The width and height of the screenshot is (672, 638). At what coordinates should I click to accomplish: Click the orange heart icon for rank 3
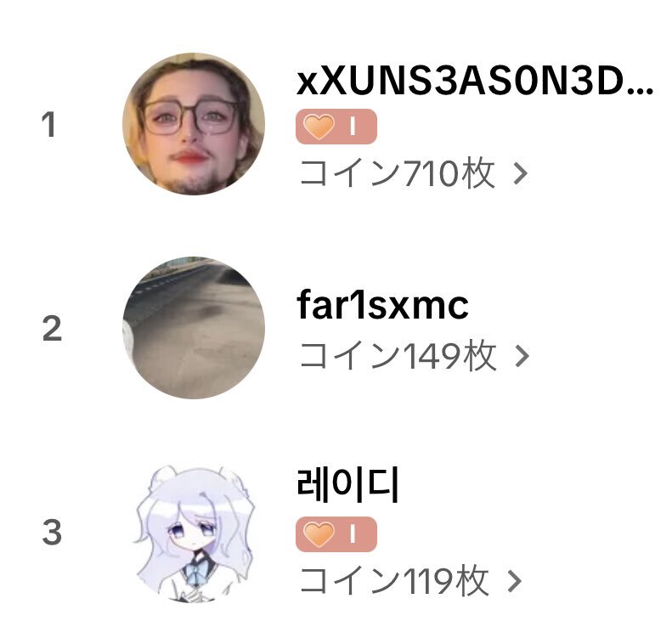319,534
